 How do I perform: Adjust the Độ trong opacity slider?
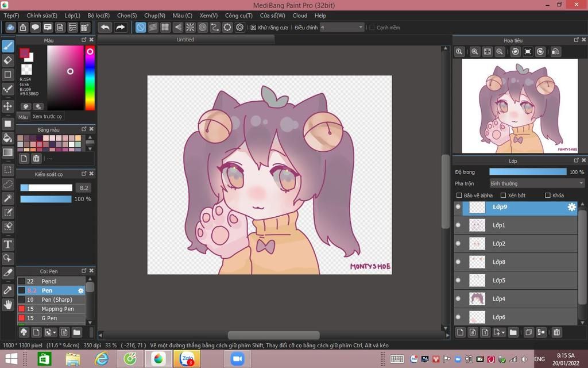pyautogui.click(x=528, y=171)
